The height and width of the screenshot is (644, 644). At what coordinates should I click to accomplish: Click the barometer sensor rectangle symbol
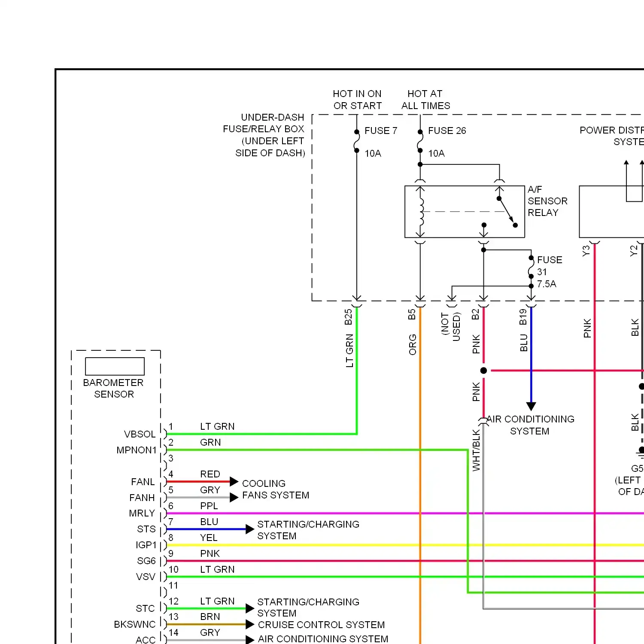tap(115, 366)
